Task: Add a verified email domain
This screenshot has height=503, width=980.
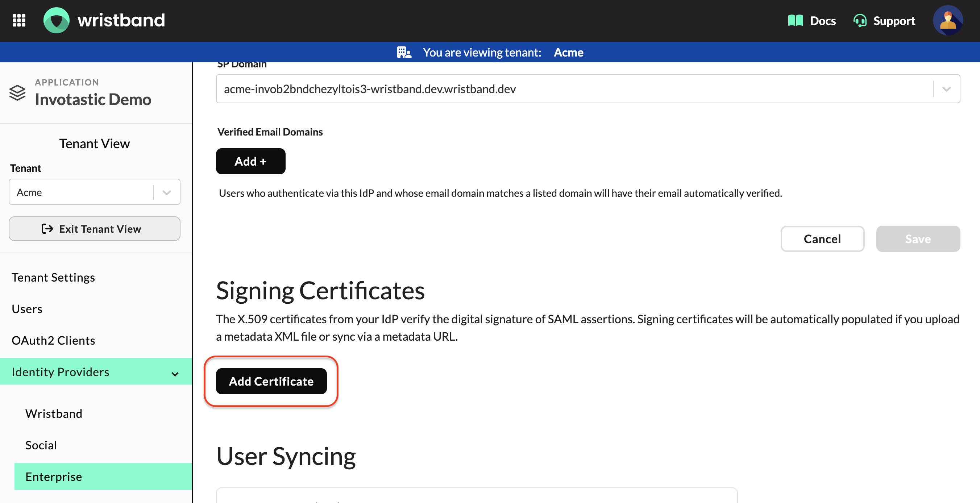Action: (250, 161)
